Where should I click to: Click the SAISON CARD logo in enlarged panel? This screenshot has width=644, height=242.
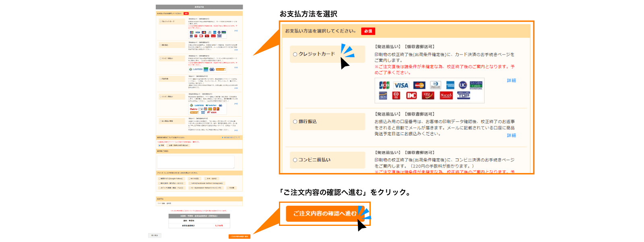pos(476,85)
